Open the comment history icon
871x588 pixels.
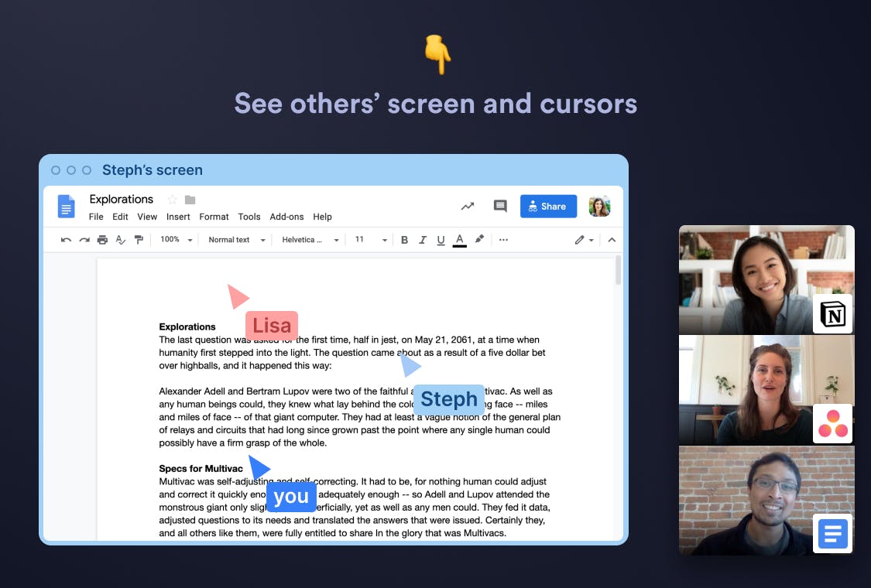(499, 206)
